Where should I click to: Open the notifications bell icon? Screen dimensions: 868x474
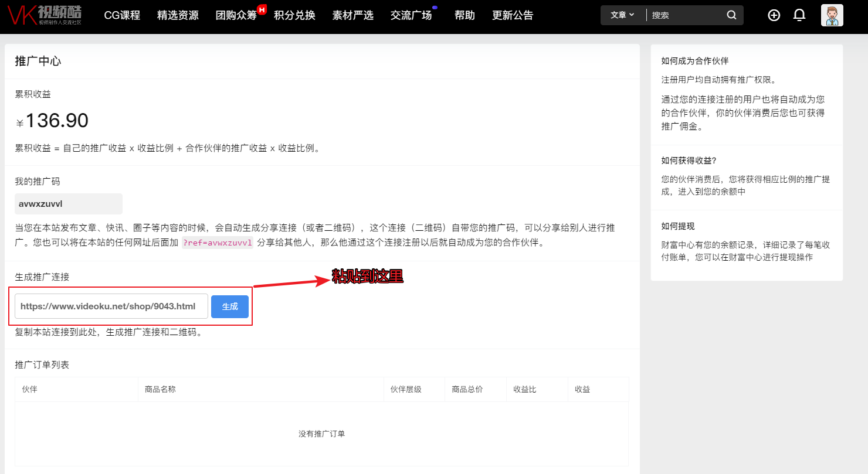799,15
